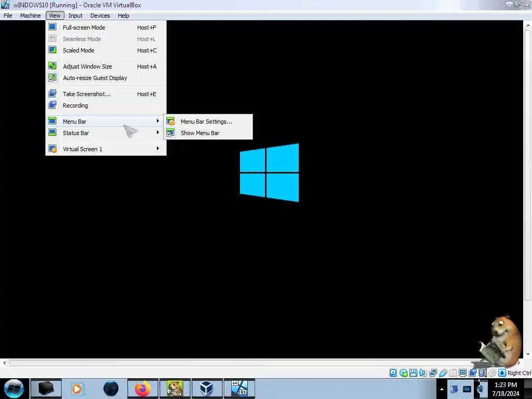
Task: Open the volume tray icon
Action: point(480,389)
